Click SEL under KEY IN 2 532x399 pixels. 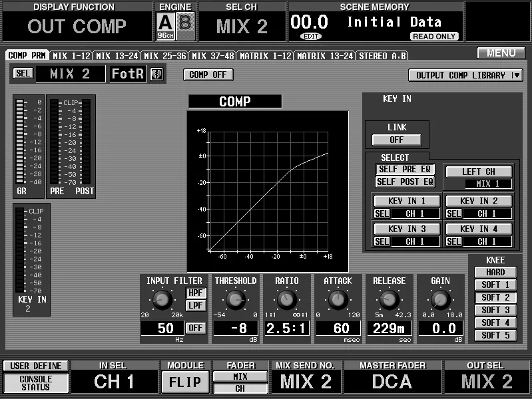tap(453, 213)
